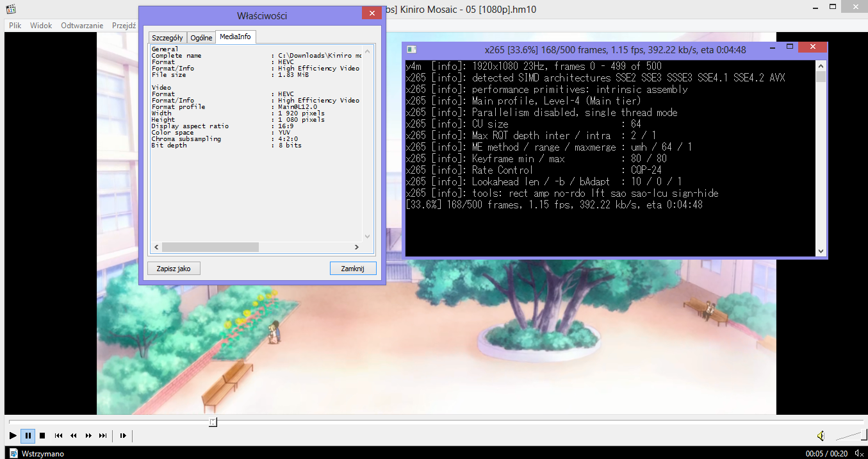The height and width of the screenshot is (459, 868).
Task: Open the Odtwarzanie menu
Action: [82, 26]
